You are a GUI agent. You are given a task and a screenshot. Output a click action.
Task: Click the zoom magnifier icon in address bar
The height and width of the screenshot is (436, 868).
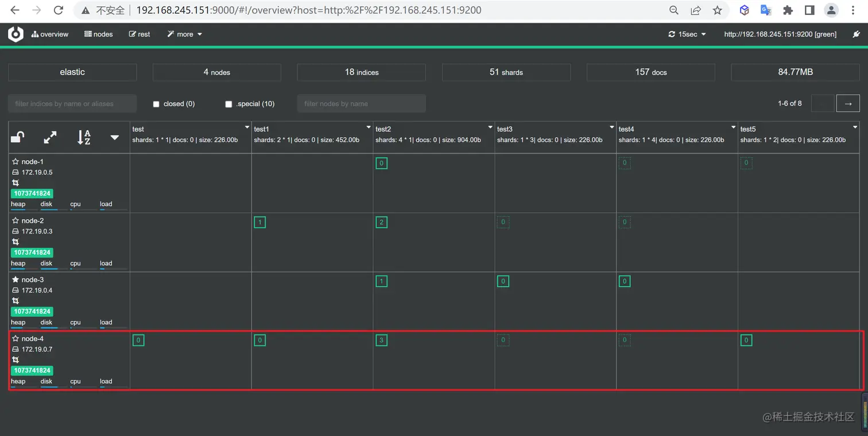675,10
